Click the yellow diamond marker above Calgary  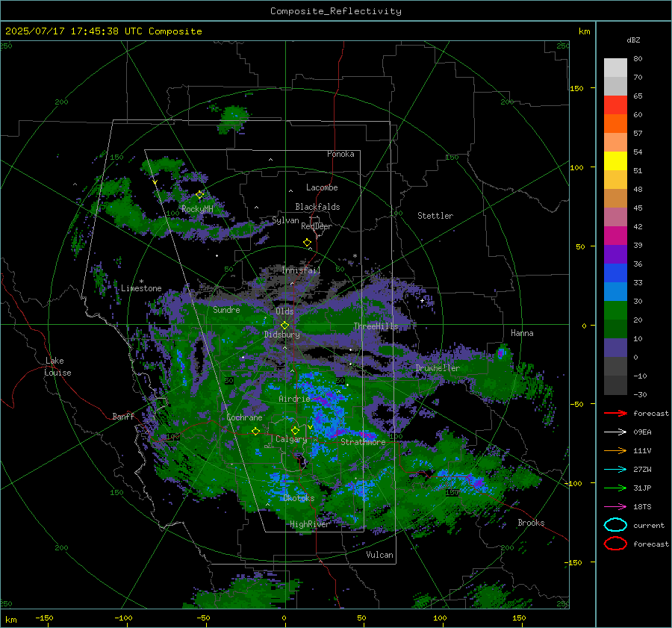(x=295, y=430)
